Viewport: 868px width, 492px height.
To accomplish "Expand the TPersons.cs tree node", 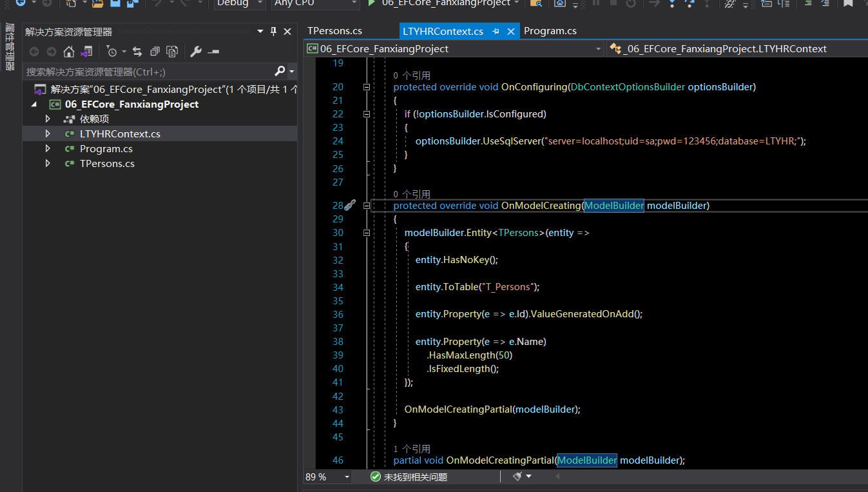I will coord(48,163).
